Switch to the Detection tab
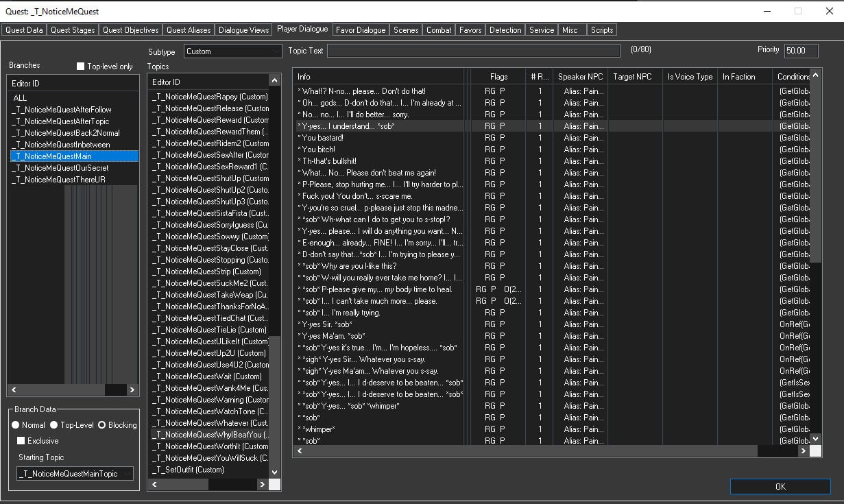Screen dimensions: 844x504 click(505, 29)
